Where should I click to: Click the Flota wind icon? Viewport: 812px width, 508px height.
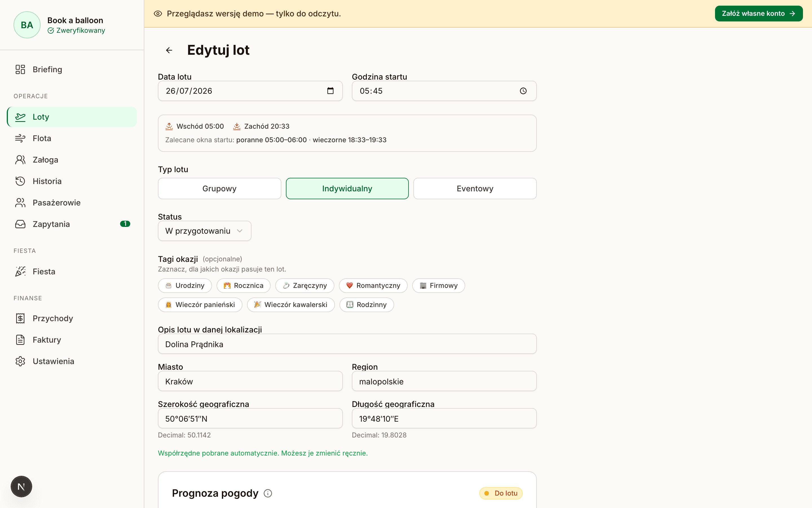(20, 138)
